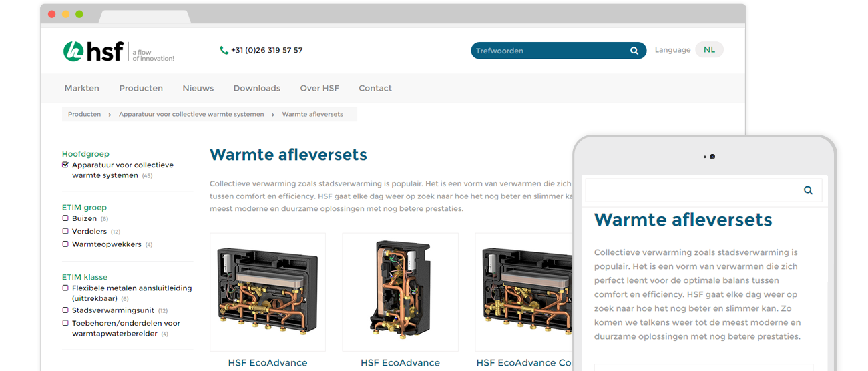Click the Producten breadcrumb link
The image size is (868, 371).
pos(85,115)
